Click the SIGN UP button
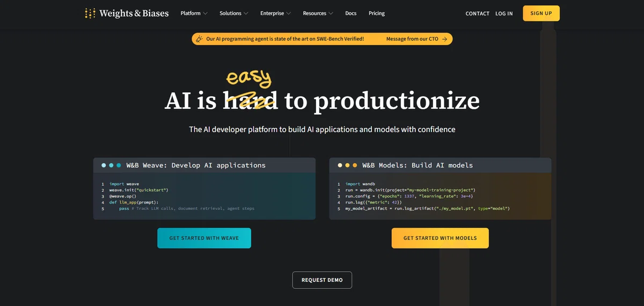The height and width of the screenshot is (306, 644). (x=541, y=13)
